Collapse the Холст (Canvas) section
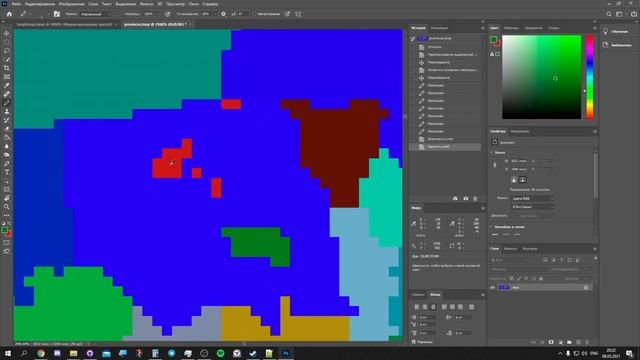Viewport: 640px width, 360px height. [x=491, y=153]
